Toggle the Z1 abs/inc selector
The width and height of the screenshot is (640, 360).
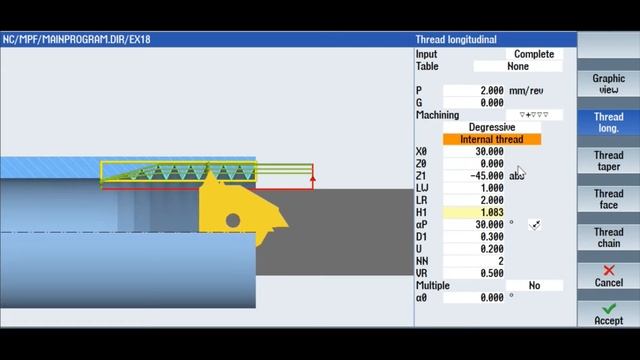516,176
